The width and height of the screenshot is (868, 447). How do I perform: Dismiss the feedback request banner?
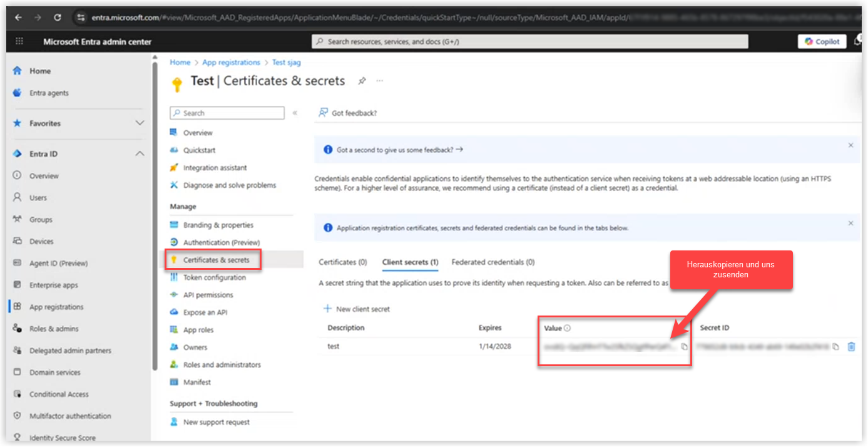pyautogui.click(x=850, y=145)
